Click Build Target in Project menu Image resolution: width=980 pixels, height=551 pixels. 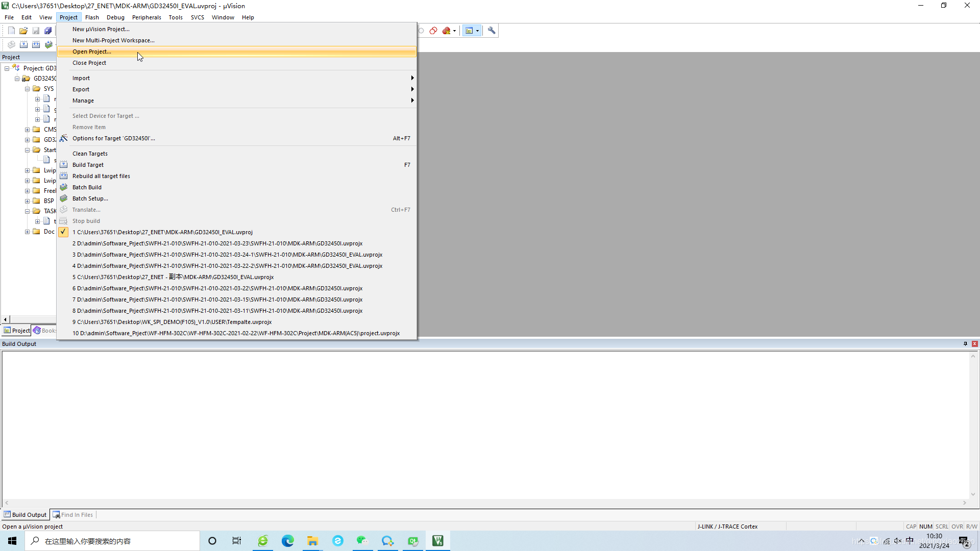88,165
